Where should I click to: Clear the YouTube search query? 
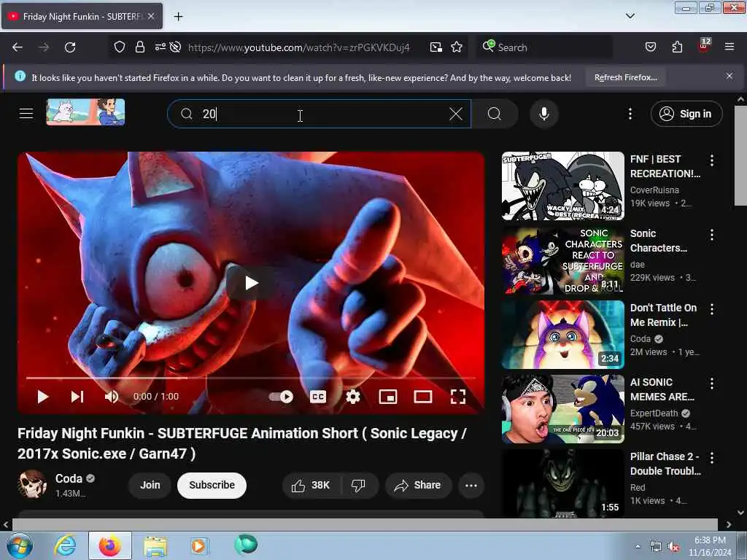[x=456, y=114]
